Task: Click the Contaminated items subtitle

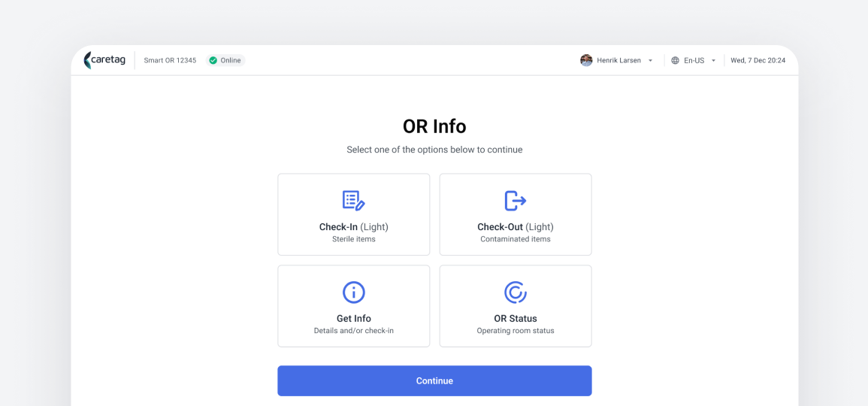Action: point(516,239)
